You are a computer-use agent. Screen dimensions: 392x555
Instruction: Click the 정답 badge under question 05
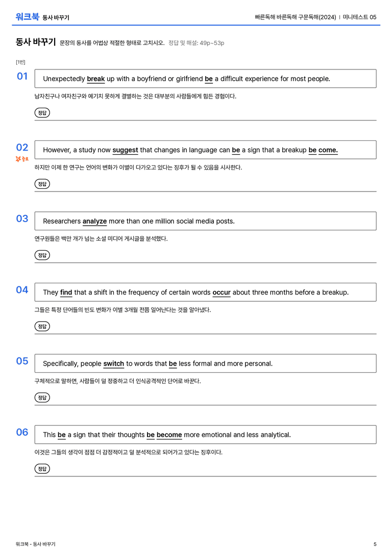pyautogui.click(x=42, y=397)
